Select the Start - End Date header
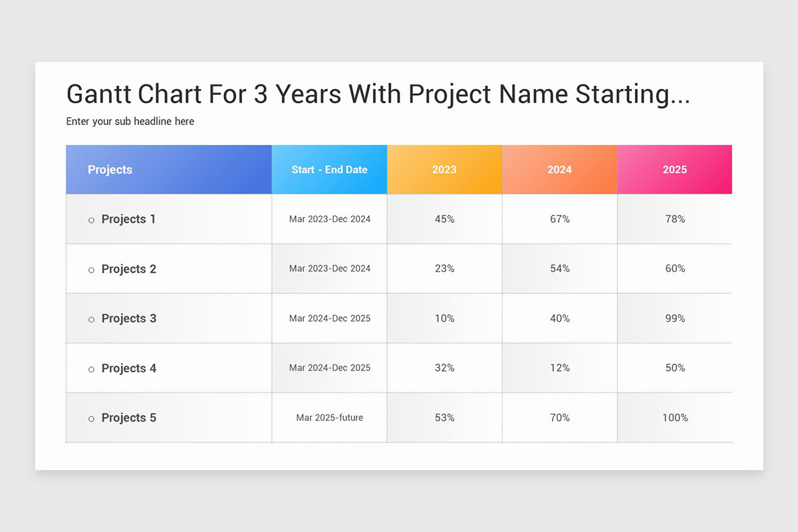 pyautogui.click(x=329, y=170)
